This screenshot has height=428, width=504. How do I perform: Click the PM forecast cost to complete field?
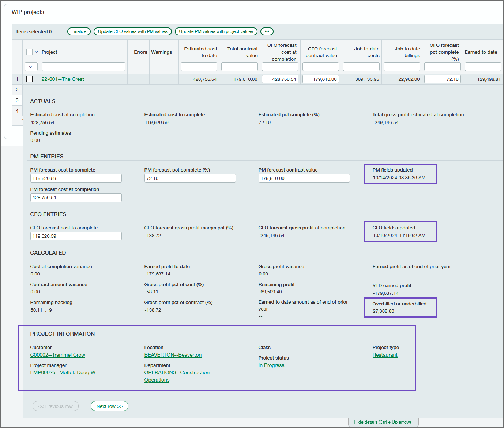[x=76, y=178]
